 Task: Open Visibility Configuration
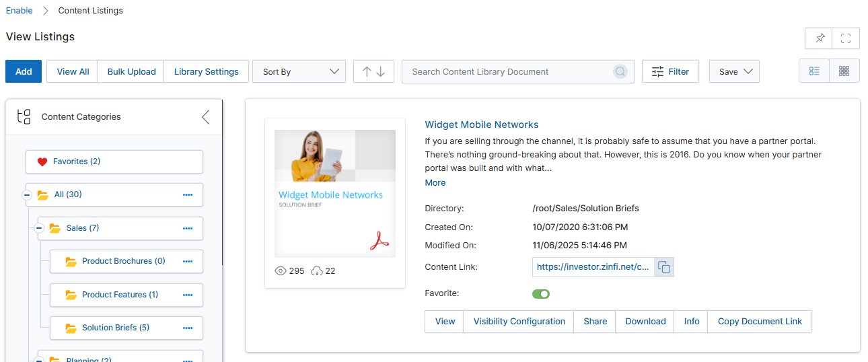click(x=519, y=322)
